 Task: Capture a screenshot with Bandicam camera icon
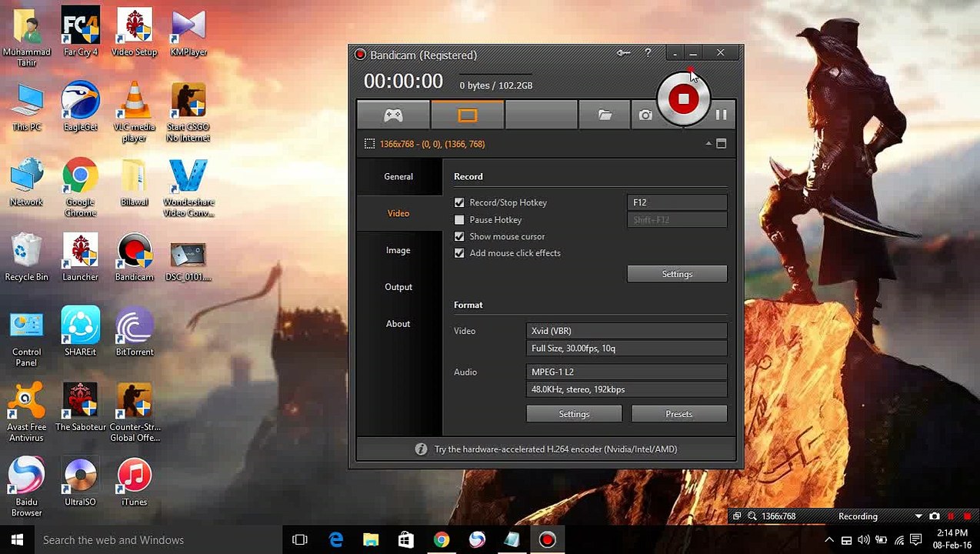645,115
